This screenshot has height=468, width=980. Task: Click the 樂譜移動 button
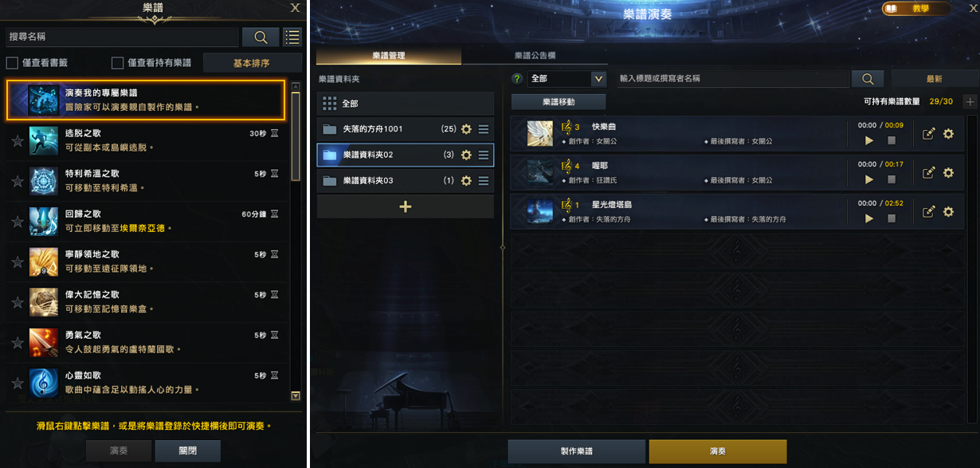(559, 102)
